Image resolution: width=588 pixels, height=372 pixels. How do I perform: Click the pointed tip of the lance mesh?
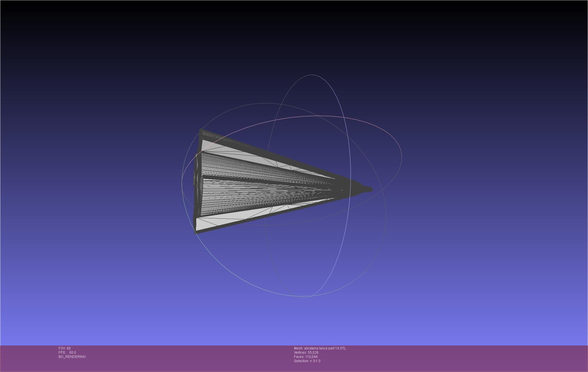pyautogui.click(x=371, y=190)
